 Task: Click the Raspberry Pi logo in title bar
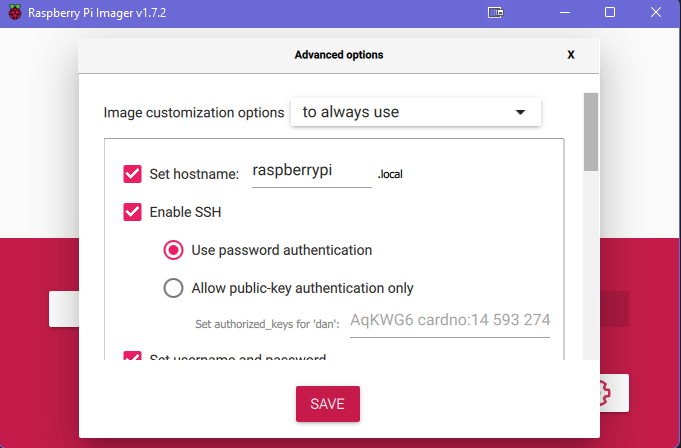[x=15, y=13]
